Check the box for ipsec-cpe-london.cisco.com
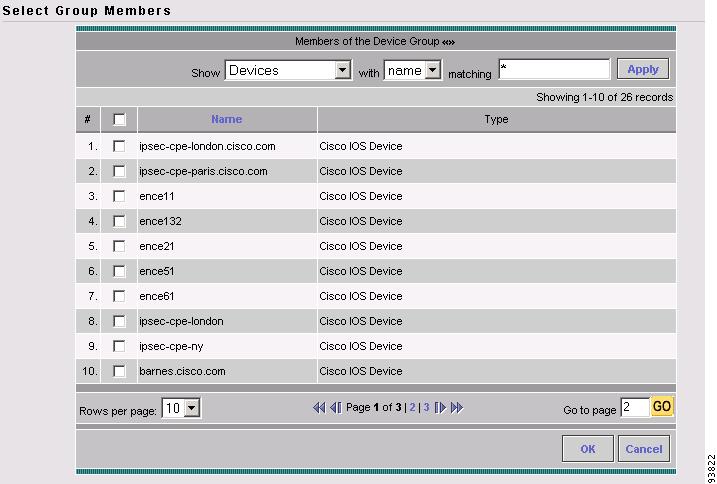This screenshot has height=484, width=717. 119,146
